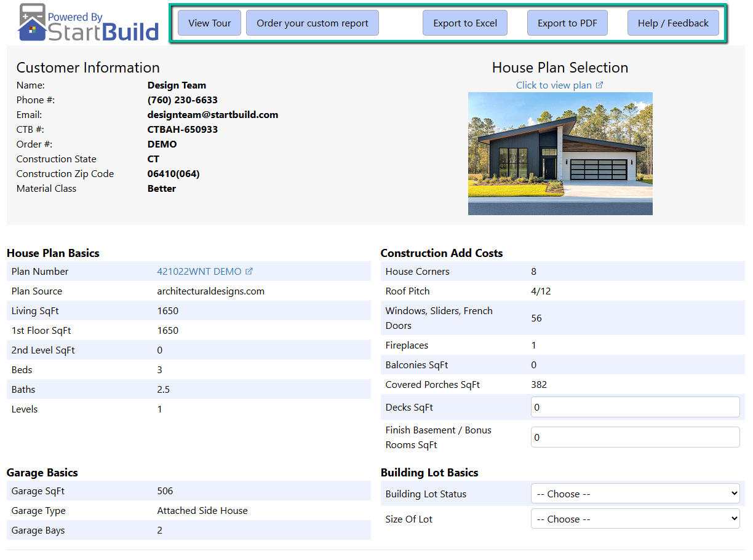Click the Finish Basement / Bonus Rooms SqFt field
The width and height of the screenshot is (753, 560).
coord(635,436)
